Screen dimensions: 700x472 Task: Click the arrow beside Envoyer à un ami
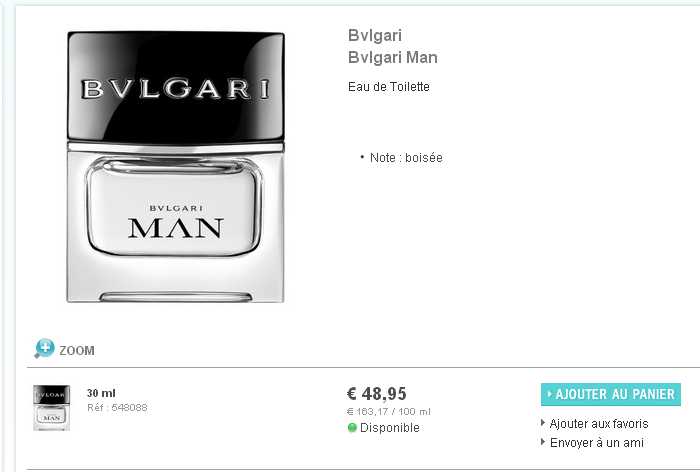[543, 442]
